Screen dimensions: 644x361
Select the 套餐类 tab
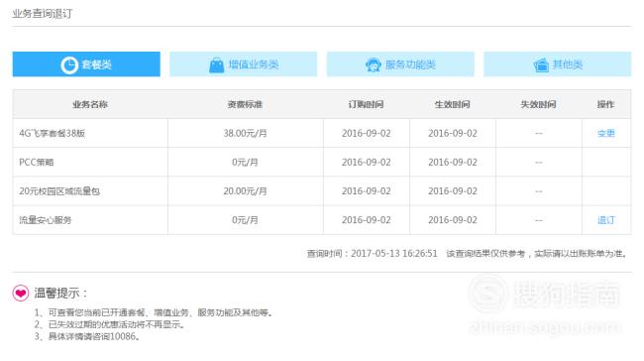tap(86, 64)
